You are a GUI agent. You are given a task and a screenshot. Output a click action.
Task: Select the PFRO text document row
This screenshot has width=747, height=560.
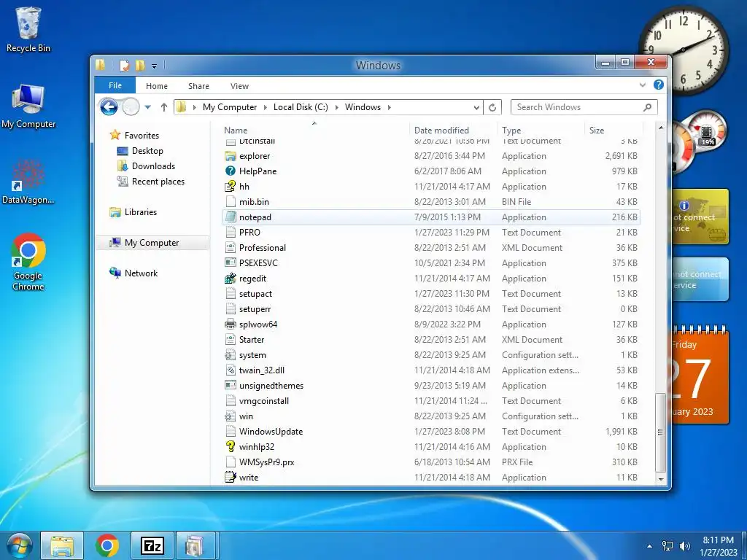(430, 233)
